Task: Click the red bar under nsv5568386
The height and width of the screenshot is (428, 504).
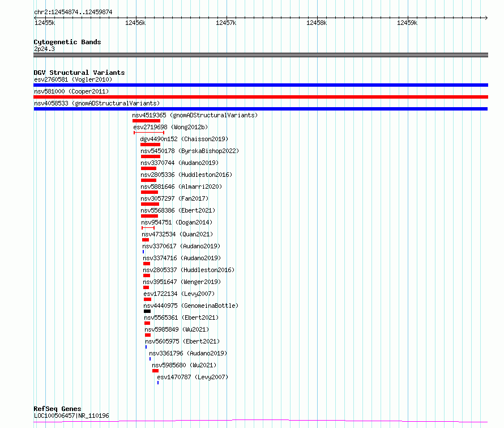Action: pyautogui.click(x=150, y=216)
